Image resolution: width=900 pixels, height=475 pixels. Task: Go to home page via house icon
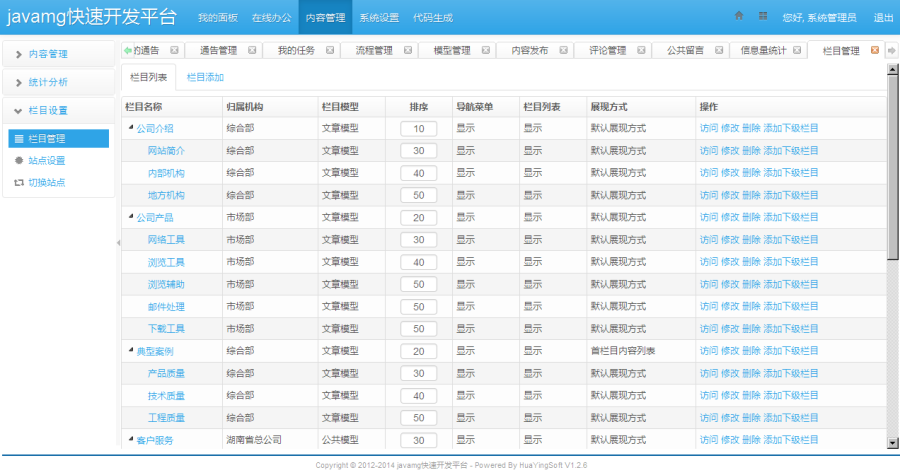(x=739, y=16)
